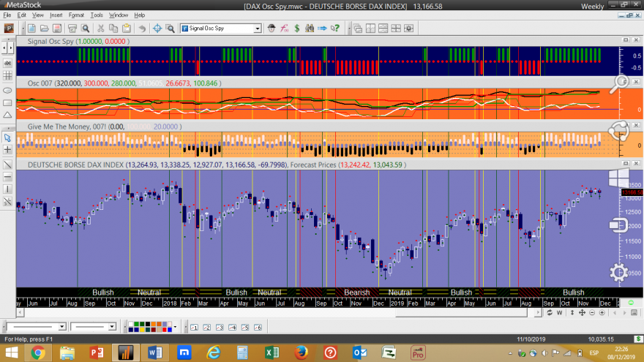
Task: Open Firefox from the taskbar
Action: (301, 352)
